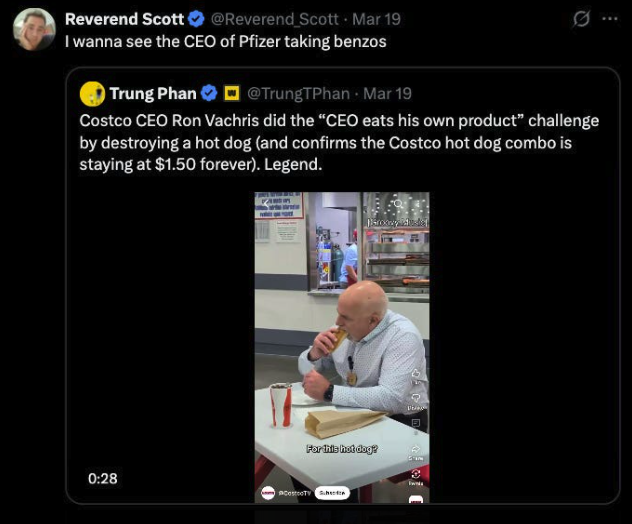Click the Subscribe button in the video
The height and width of the screenshot is (524, 632).
[x=331, y=493]
